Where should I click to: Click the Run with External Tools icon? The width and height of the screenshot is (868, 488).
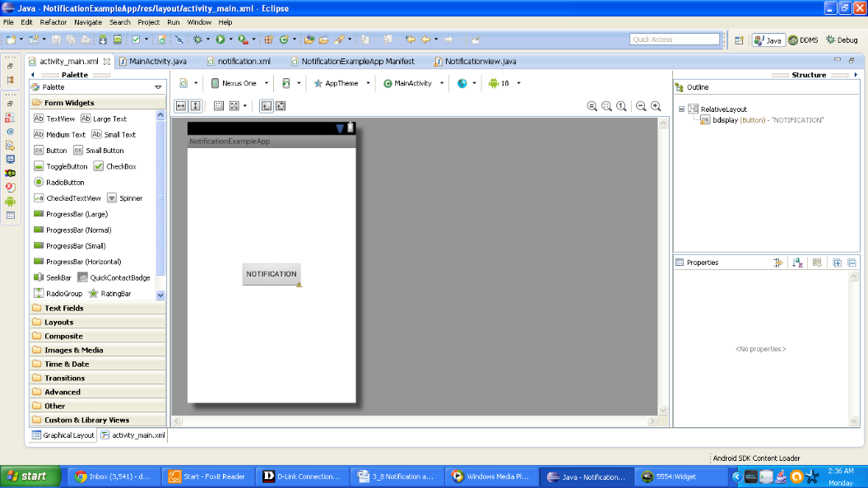(x=243, y=40)
